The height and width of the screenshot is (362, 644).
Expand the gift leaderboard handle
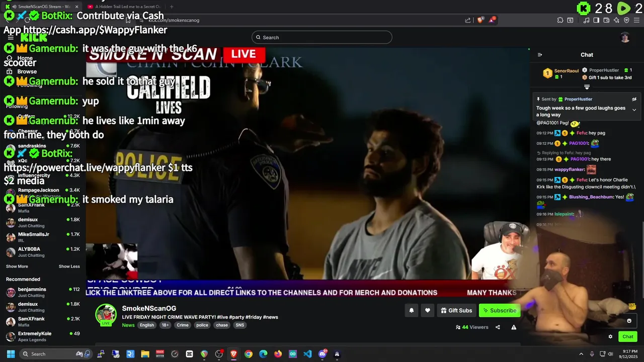(587, 87)
